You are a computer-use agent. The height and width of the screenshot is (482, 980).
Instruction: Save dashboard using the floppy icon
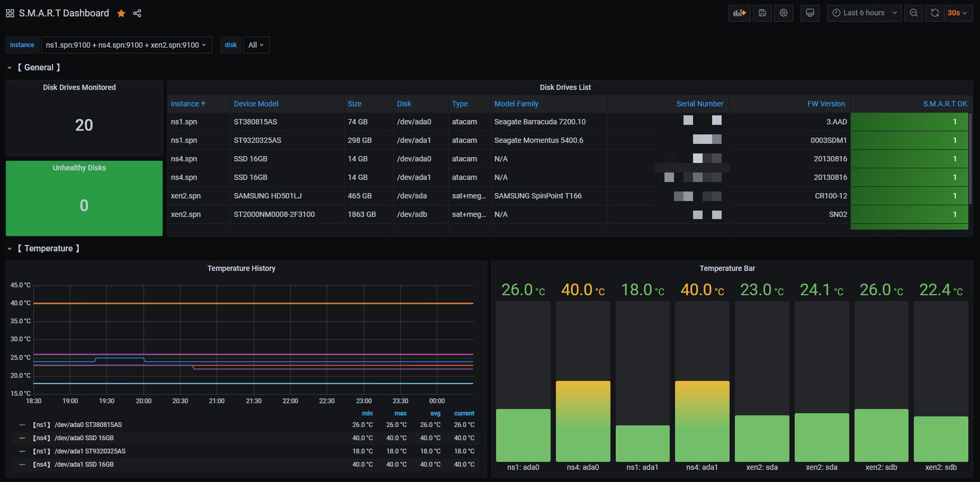coord(762,13)
